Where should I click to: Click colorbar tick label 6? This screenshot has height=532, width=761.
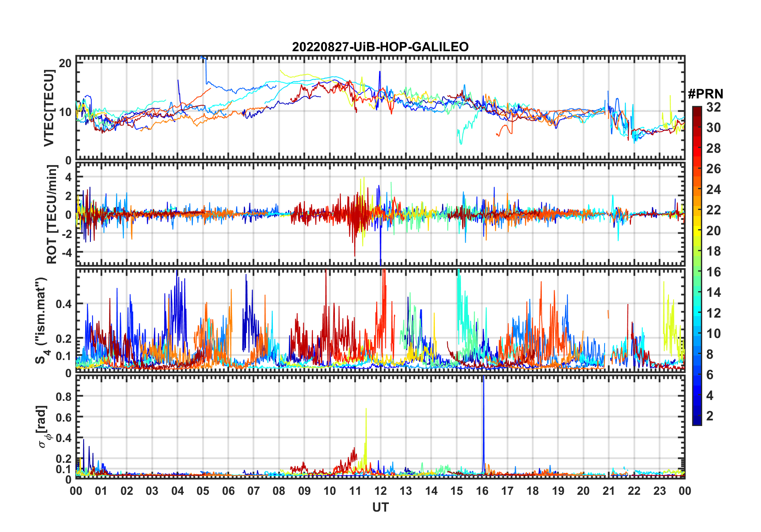pyautogui.click(x=710, y=375)
